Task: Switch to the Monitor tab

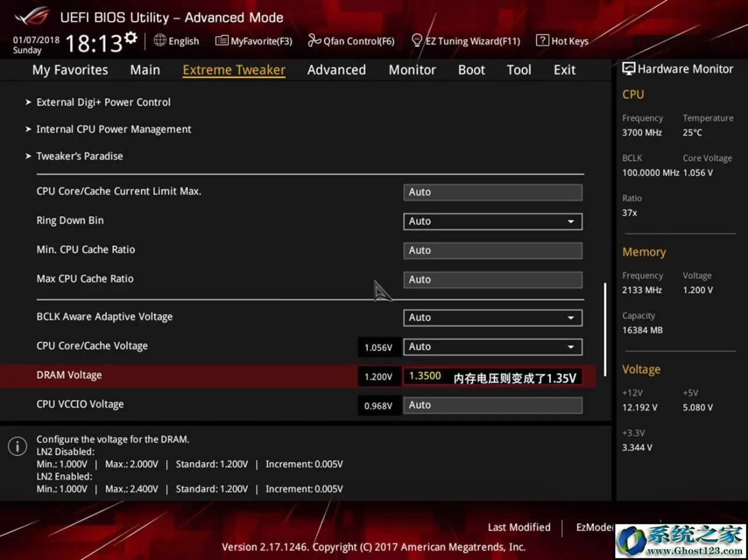Action: (412, 70)
